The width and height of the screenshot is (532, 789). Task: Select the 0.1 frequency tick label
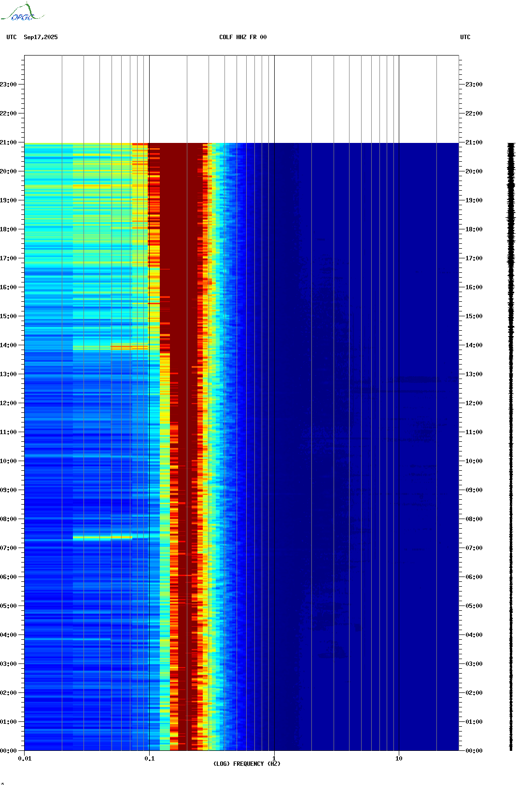[149, 759]
